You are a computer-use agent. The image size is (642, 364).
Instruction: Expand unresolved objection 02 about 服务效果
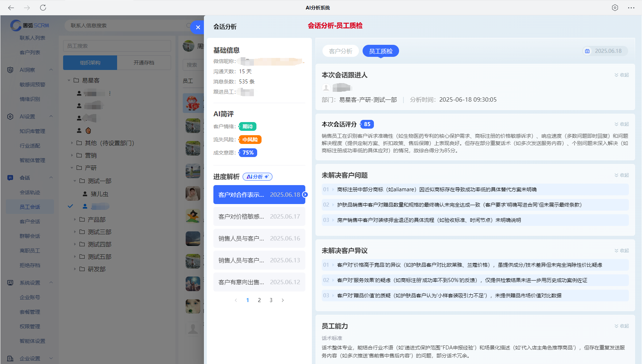[475, 280]
